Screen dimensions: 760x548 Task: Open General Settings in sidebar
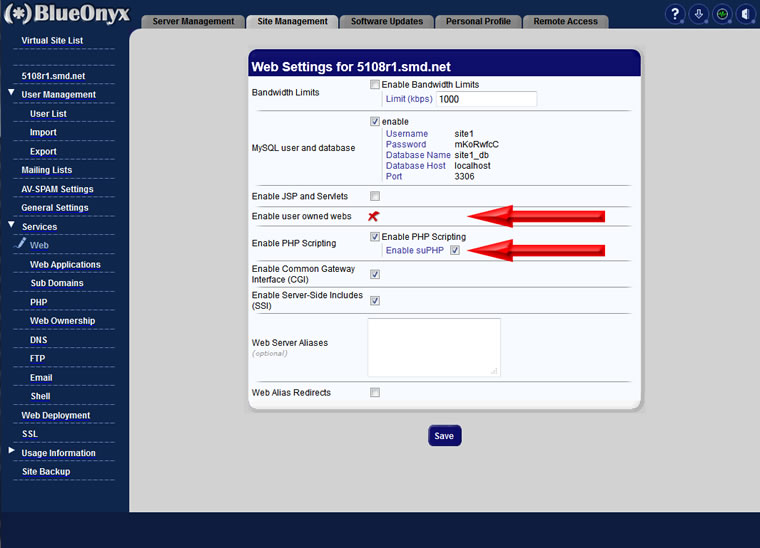coord(55,208)
